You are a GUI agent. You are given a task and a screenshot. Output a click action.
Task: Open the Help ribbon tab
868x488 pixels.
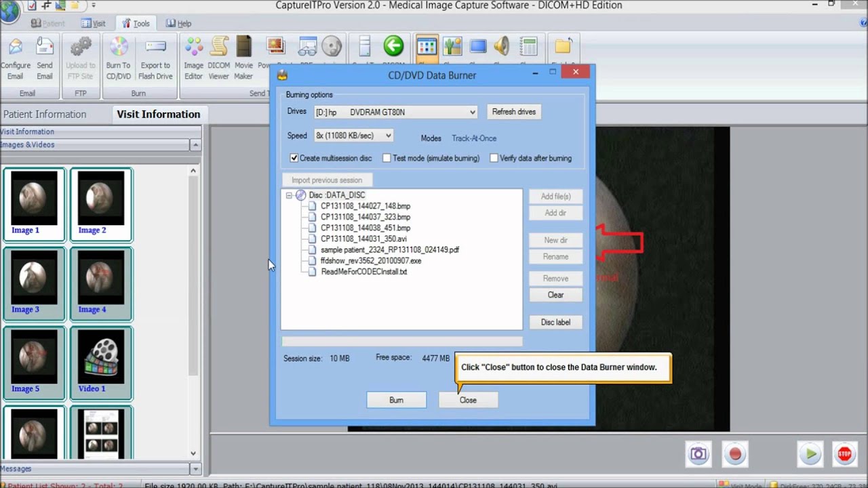[178, 24]
